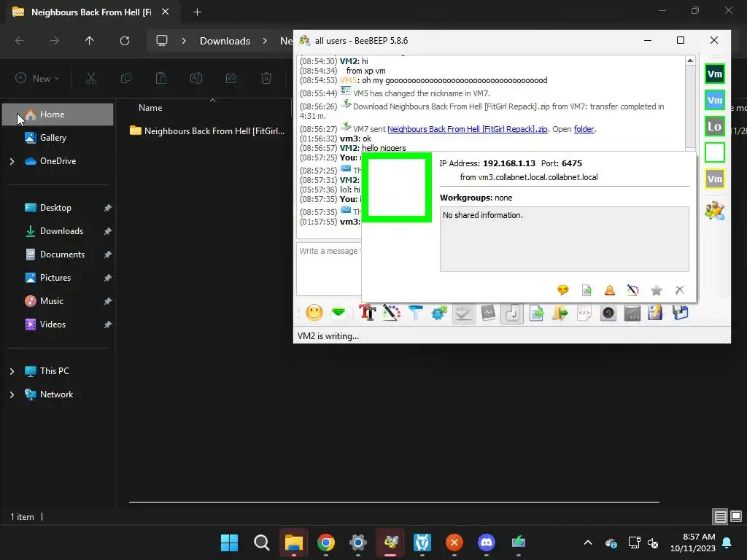Open the font color palette tool
This screenshot has width=747, height=560.
click(392, 313)
